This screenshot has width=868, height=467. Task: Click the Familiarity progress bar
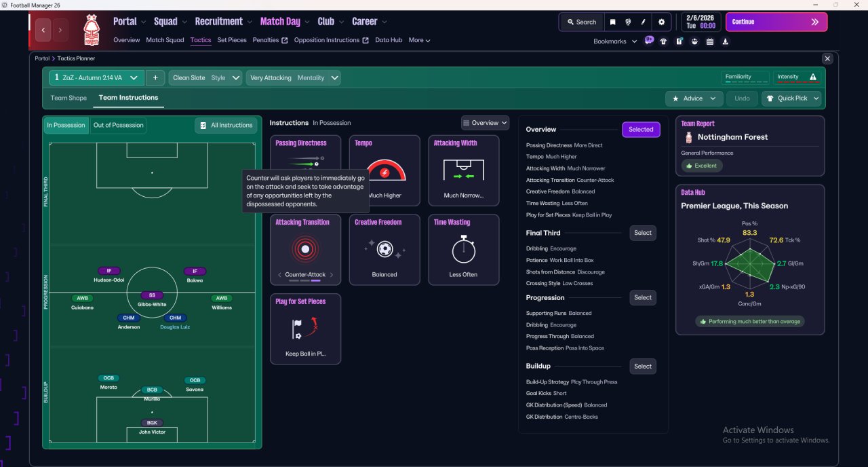746,83
